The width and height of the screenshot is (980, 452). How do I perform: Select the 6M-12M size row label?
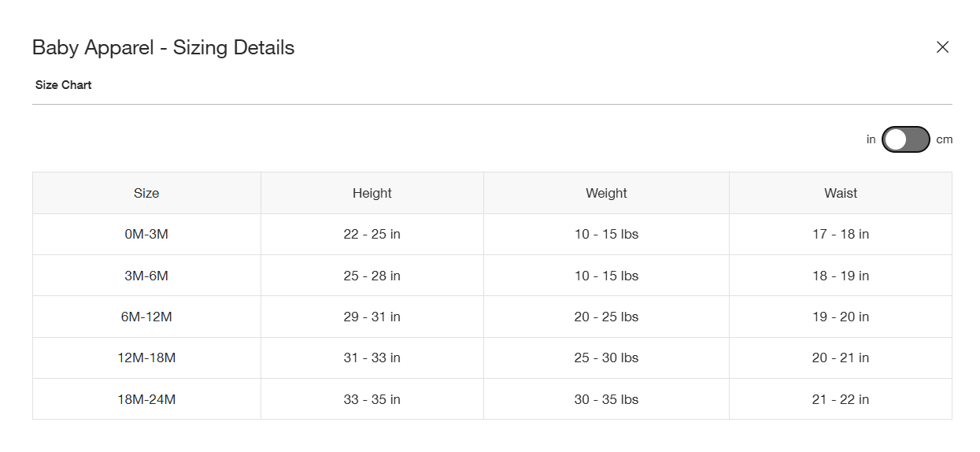pyautogui.click(x=146, y=317)
